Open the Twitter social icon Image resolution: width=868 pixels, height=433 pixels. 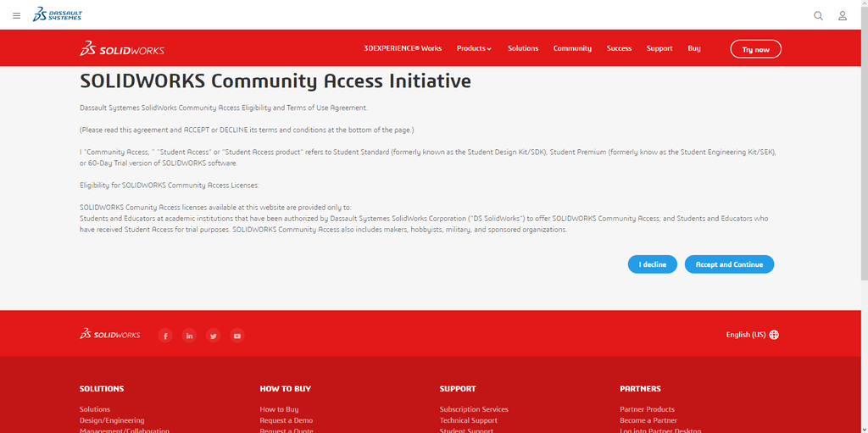tap(214, 336)
